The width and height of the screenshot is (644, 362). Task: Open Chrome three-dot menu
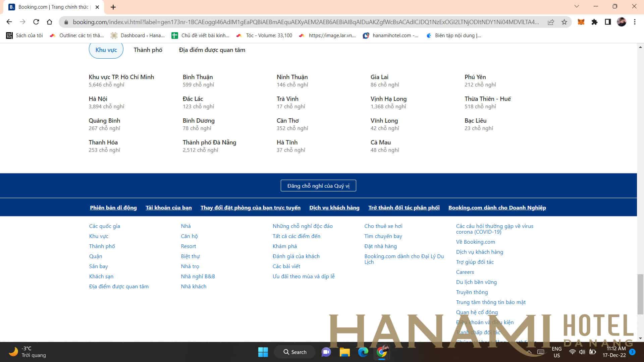(635, 22)
